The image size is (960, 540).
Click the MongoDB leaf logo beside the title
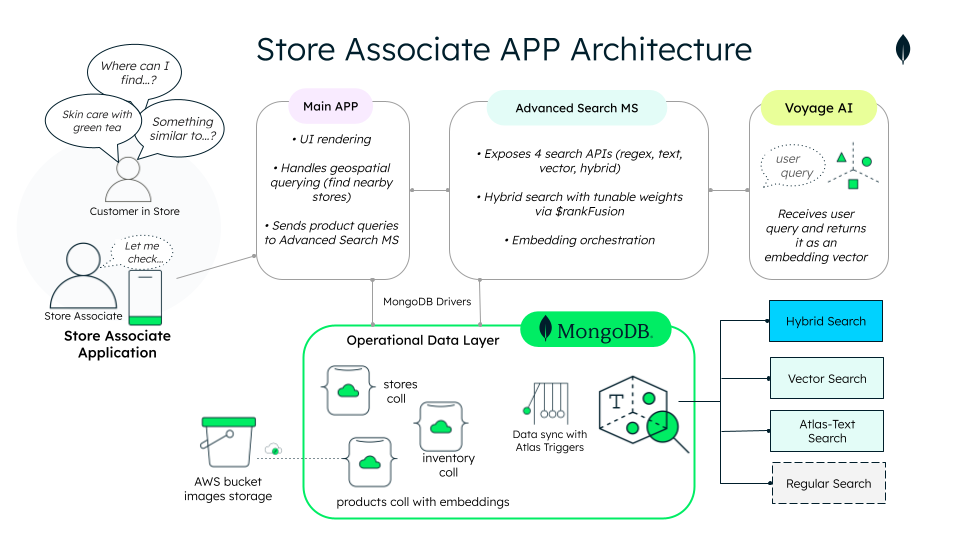tap(902, 49)
